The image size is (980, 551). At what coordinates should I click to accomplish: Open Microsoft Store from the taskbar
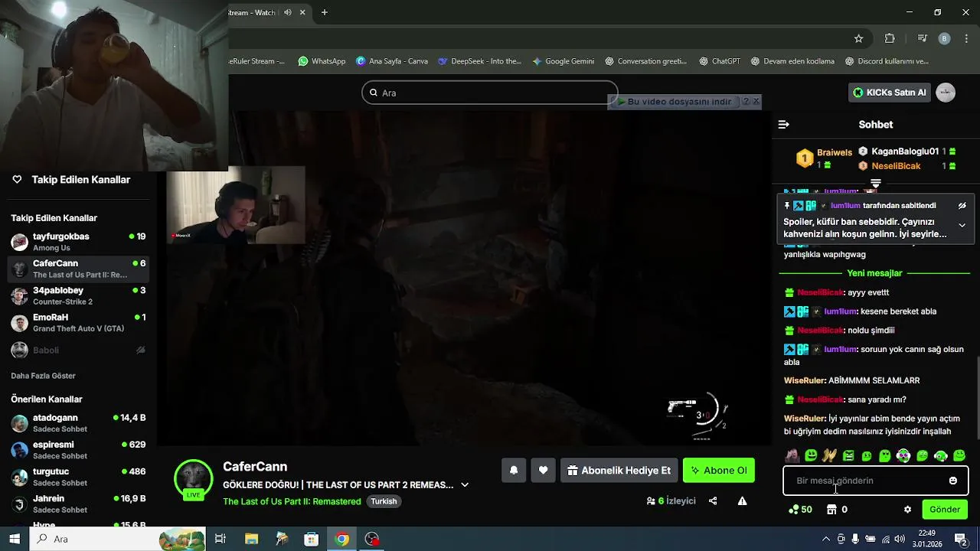pos(311,539)
